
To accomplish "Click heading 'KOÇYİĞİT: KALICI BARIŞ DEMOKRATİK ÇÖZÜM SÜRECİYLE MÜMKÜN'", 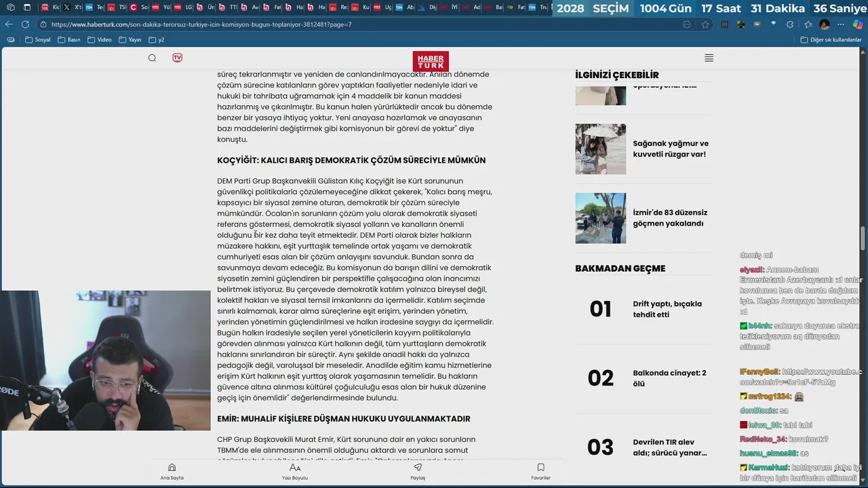I will [351, 161].
